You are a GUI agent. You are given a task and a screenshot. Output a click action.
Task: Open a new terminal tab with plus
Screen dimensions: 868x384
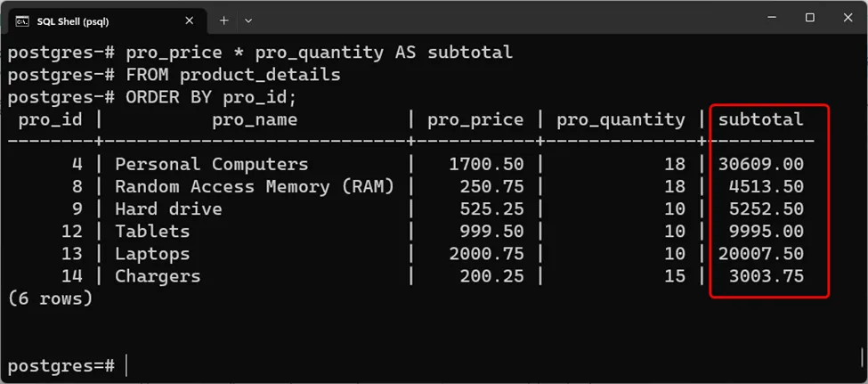coord(223,20)
